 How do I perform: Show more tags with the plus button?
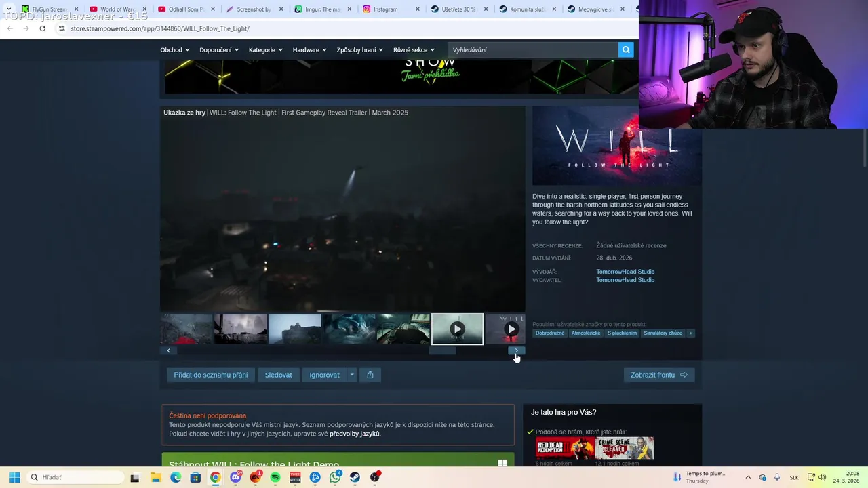click(691, 333)
